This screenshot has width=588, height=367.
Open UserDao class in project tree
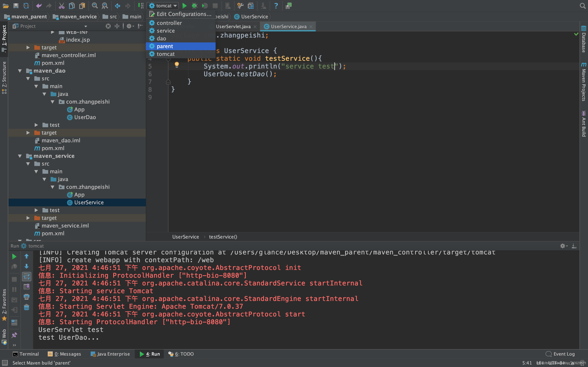pos(85,117)
